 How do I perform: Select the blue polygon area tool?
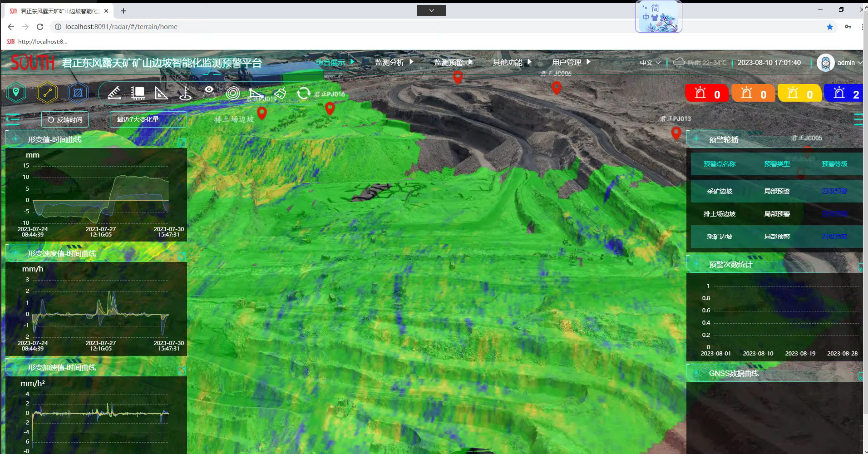[x=78, y=93]
